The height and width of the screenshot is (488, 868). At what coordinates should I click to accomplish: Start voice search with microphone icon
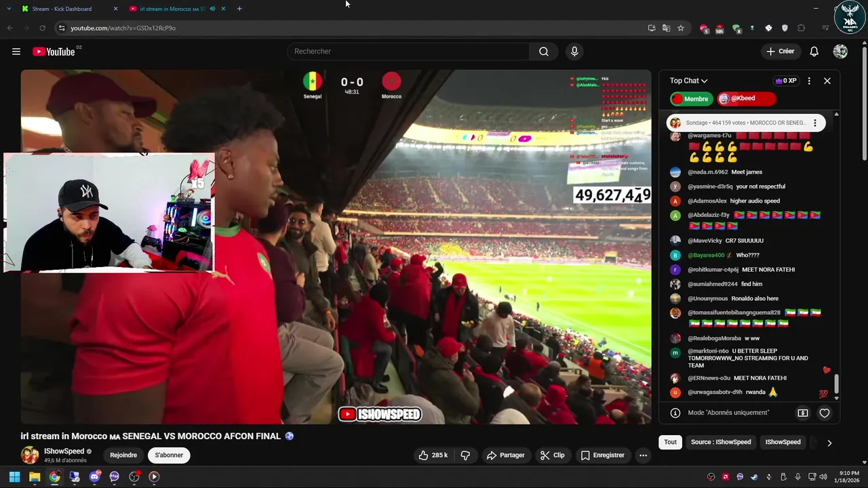(574, 52)
